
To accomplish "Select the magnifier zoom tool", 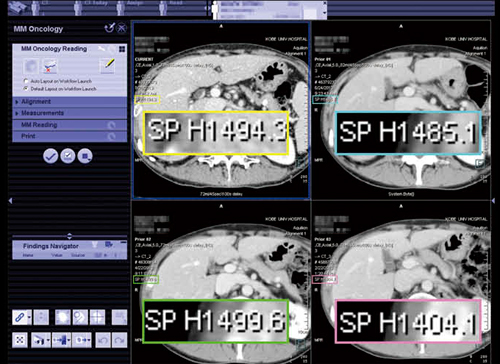I will [80, 317].
